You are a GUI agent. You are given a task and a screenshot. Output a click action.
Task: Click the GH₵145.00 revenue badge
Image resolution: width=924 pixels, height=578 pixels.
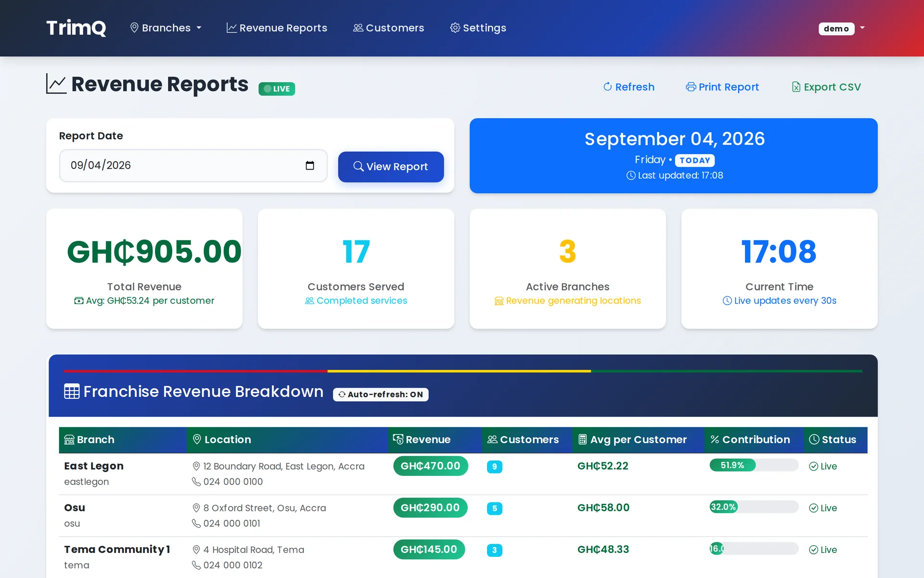429,550
